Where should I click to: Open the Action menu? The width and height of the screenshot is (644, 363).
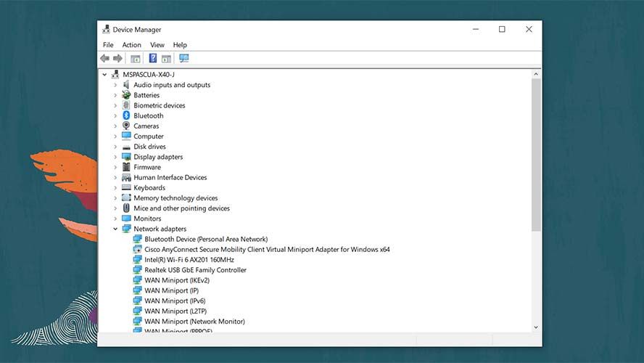pyautogui.click(x=131, y=45)
